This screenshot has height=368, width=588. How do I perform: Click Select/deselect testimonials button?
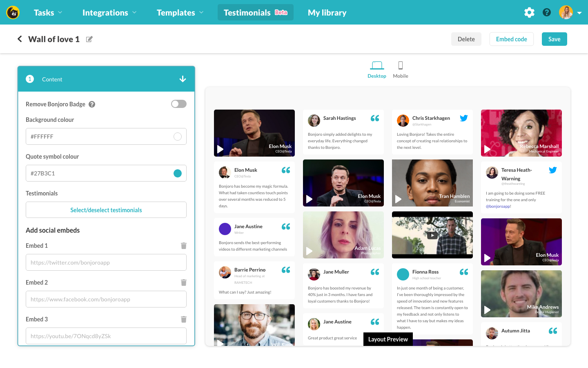(x=106, y=210)
